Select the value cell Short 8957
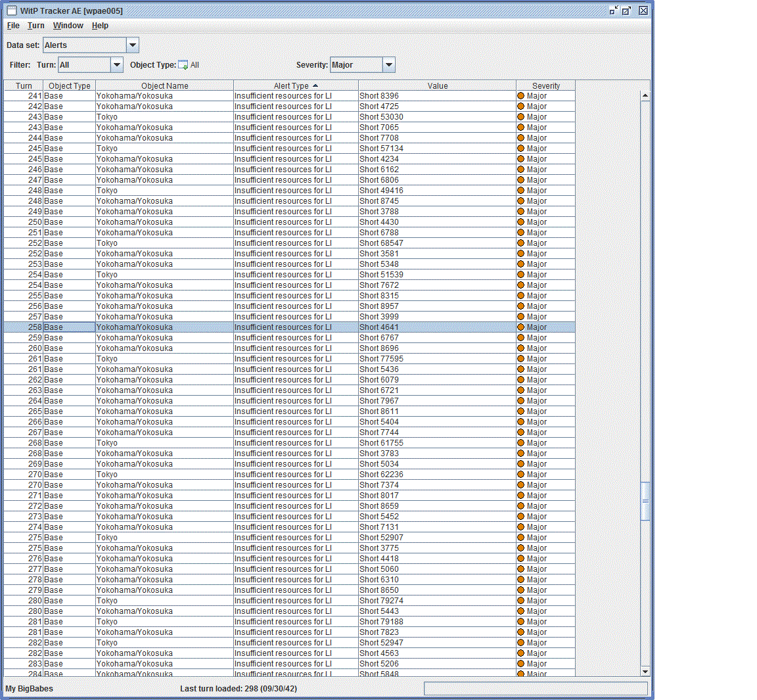This screenshot has height=700, width=757. [438, 306]
